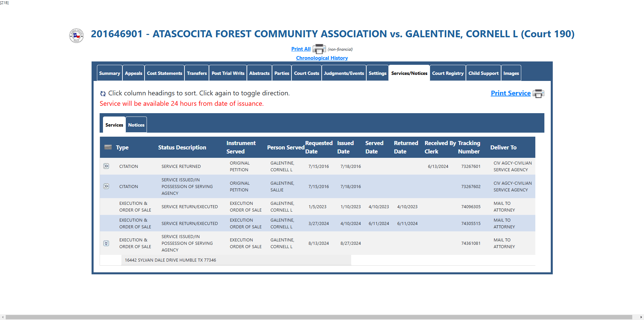Image resolution: width=644 pixels, height=320 pixels.
Task: Collapse the expanded row with tracking 74361081
Action: click(106, 243)
